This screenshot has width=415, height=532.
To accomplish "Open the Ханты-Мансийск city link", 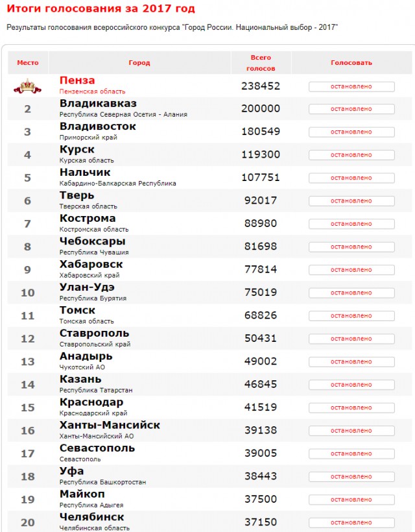I will tap(110, 425).
